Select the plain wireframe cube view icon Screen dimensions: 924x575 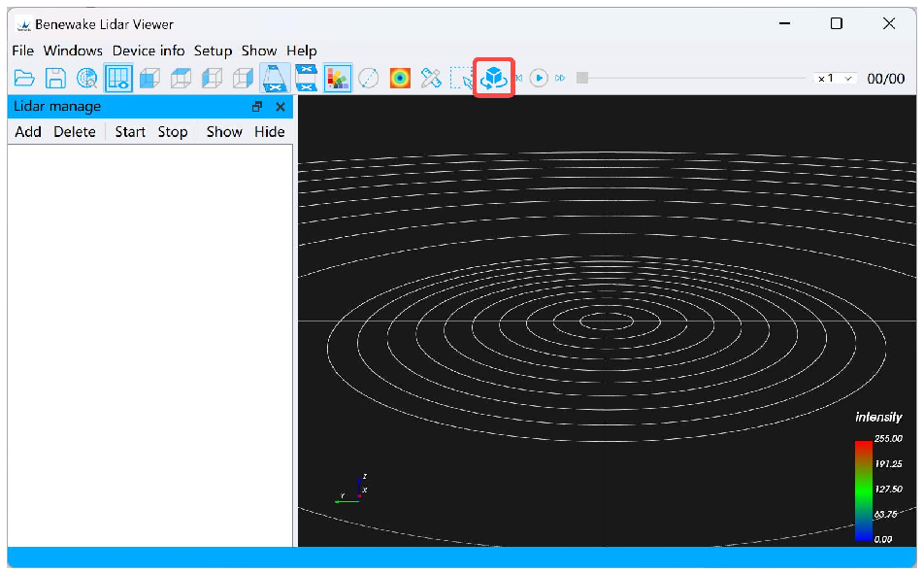(x=243, y=78)
